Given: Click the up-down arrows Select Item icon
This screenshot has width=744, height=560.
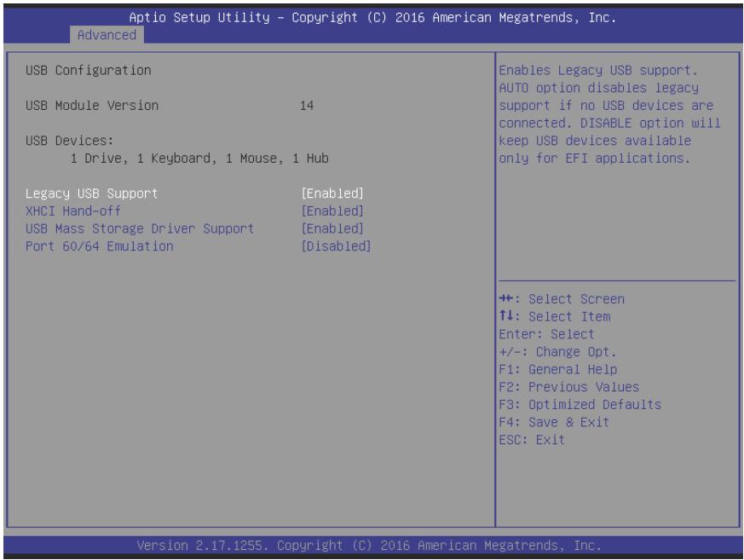Looking at the screenshot, I should click(506, 315).
